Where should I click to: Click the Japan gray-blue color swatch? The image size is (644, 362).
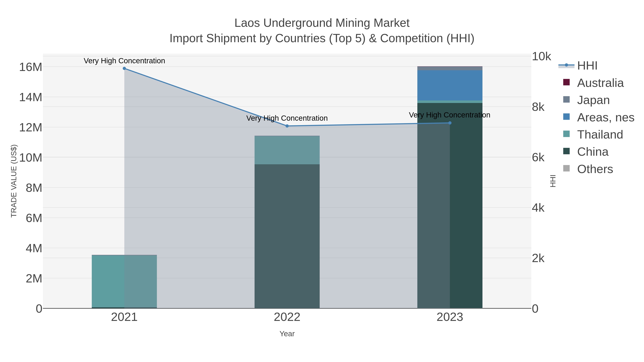tap(567, 99)
